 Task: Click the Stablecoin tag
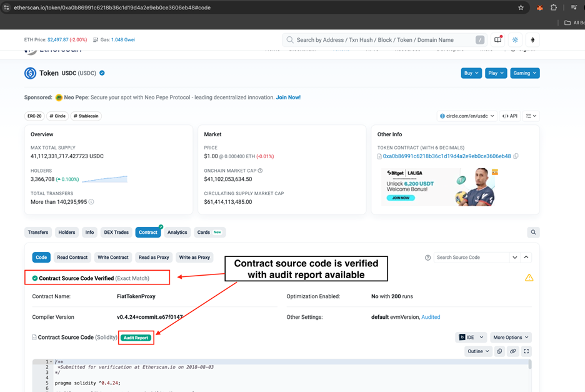[x=86, y=116]
